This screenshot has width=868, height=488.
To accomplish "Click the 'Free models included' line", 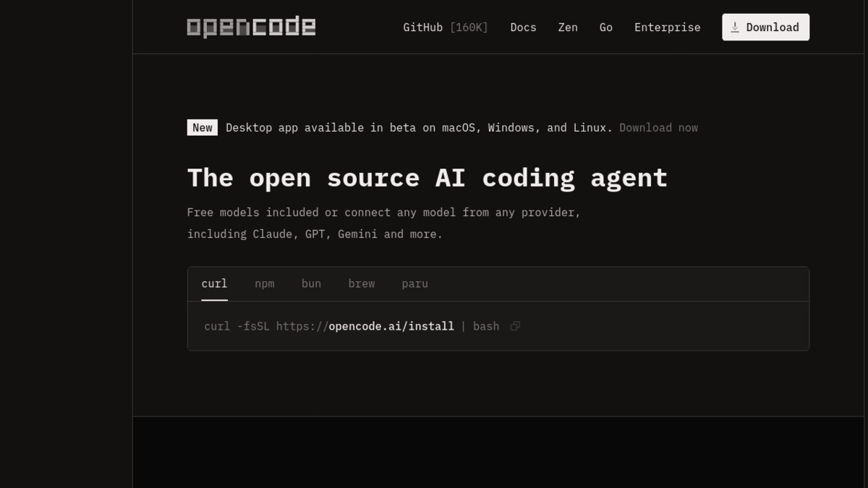I will (384, 213).
